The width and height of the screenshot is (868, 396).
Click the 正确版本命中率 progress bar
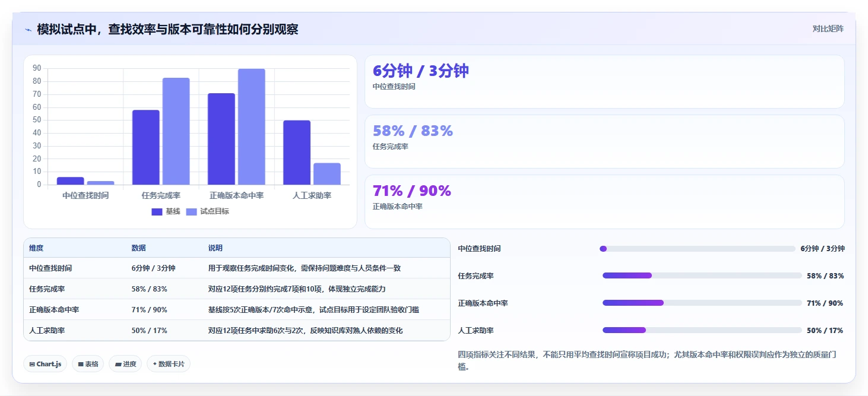pos(702,303)
